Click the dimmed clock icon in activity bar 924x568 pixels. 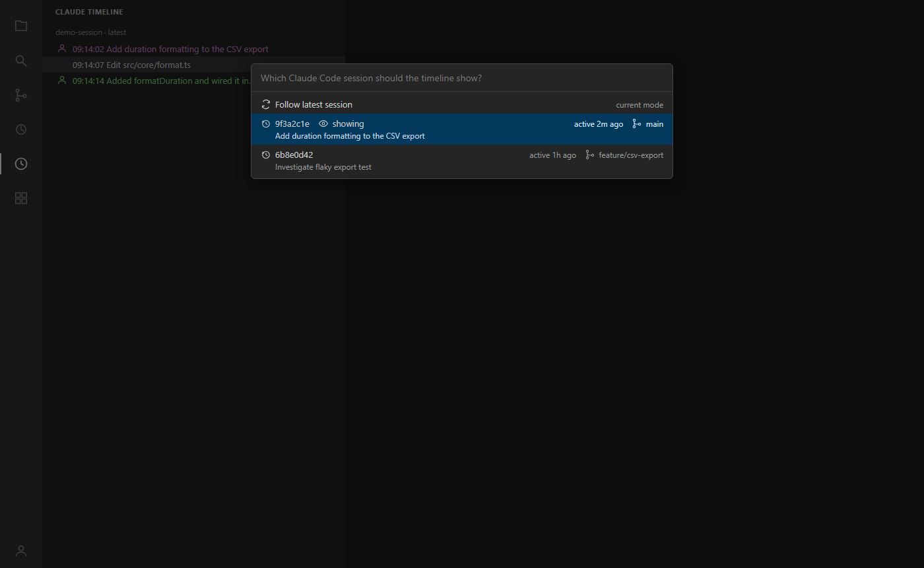(x=21, y=129)
